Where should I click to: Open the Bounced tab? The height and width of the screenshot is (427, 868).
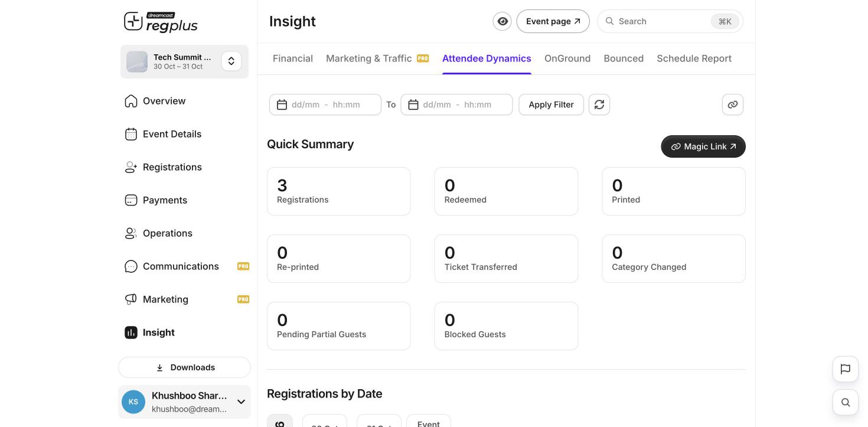pyautogui.click(x=624, y=58)
